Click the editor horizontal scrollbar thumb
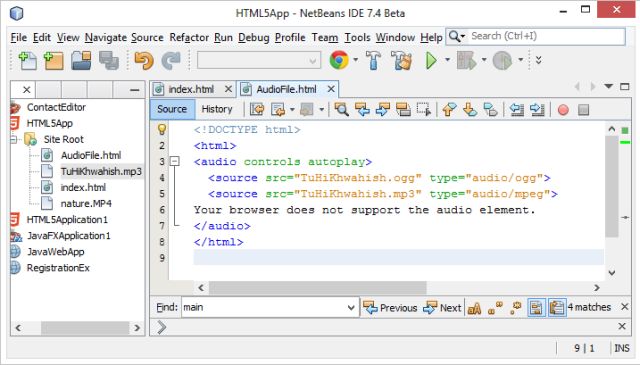 tap(318, 288)
